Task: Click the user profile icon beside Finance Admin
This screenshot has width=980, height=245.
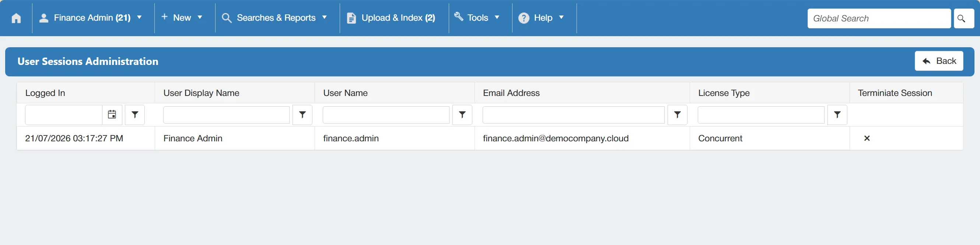Action: [44, 18]
